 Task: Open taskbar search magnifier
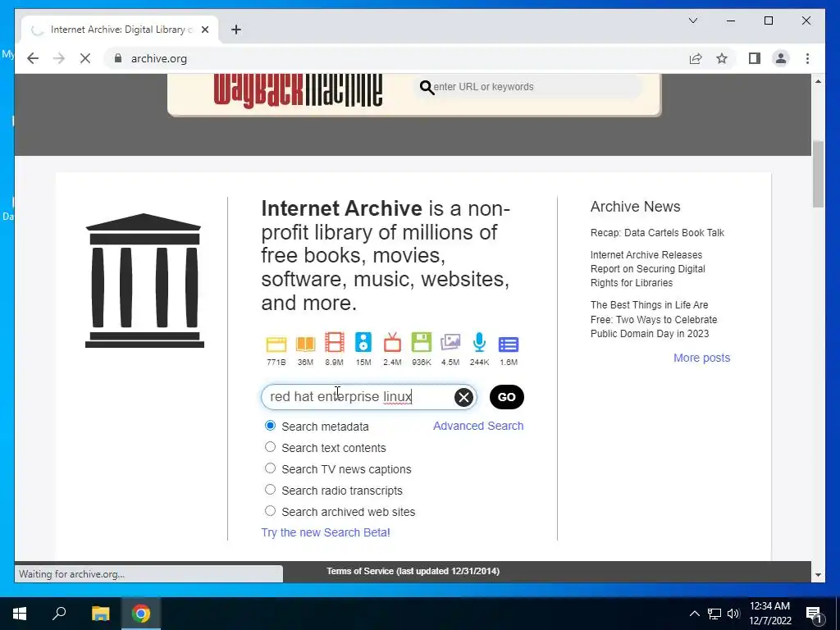click(59, 614)
